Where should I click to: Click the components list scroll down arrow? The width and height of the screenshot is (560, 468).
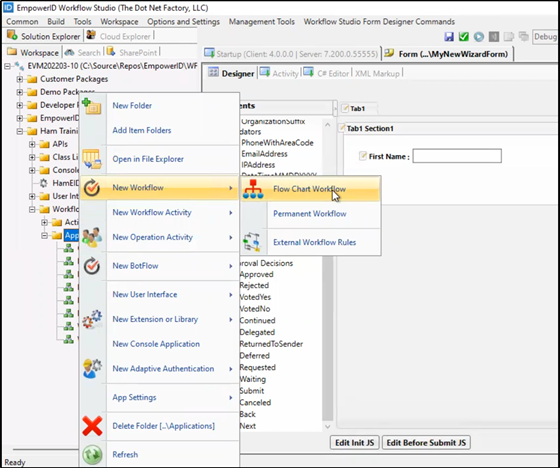point(328,427)
